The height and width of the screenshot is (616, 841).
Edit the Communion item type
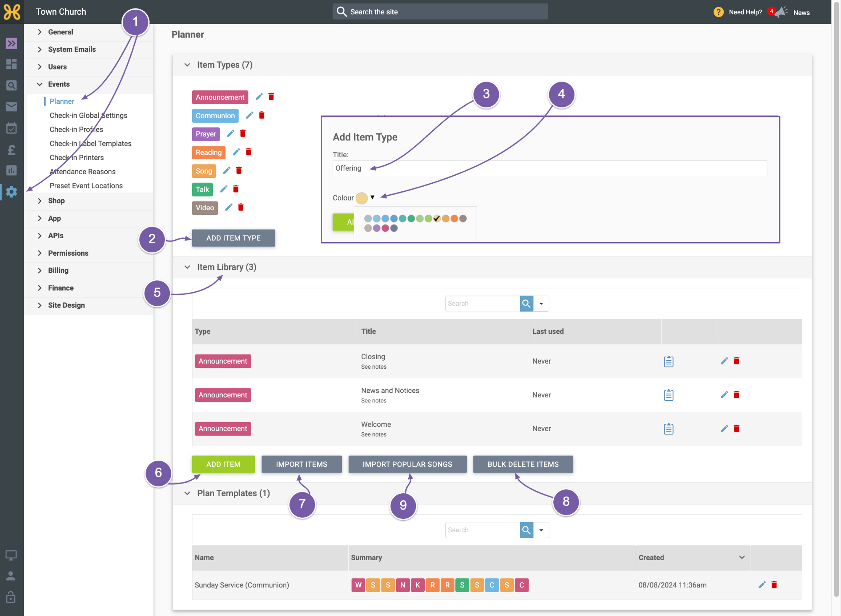[249, 115]
